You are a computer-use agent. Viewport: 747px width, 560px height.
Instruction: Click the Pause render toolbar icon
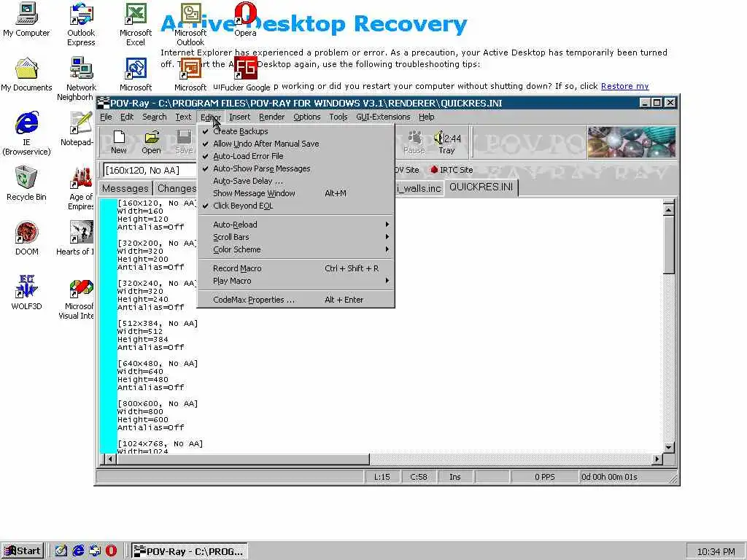414,142
